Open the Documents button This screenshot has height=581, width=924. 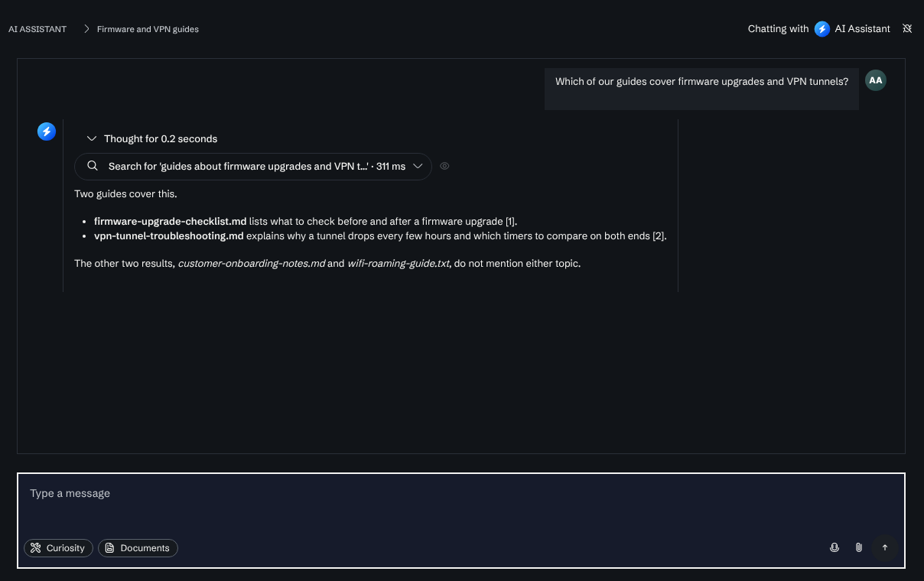coord(138,548)
